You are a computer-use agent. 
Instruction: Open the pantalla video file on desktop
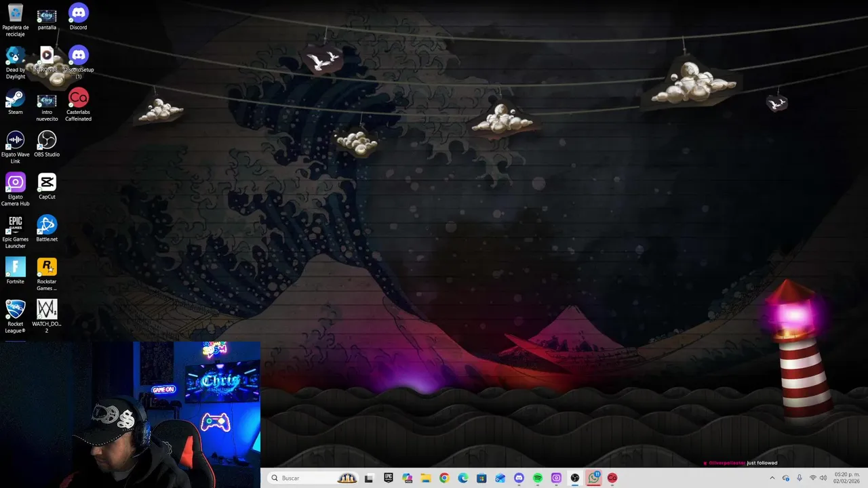coord(47,18)
